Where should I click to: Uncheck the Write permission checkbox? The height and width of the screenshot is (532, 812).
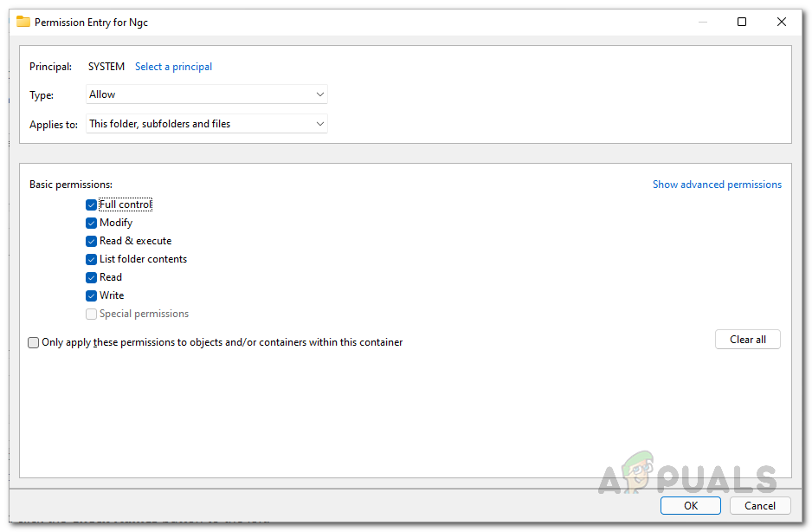click(x=91, y=295)
